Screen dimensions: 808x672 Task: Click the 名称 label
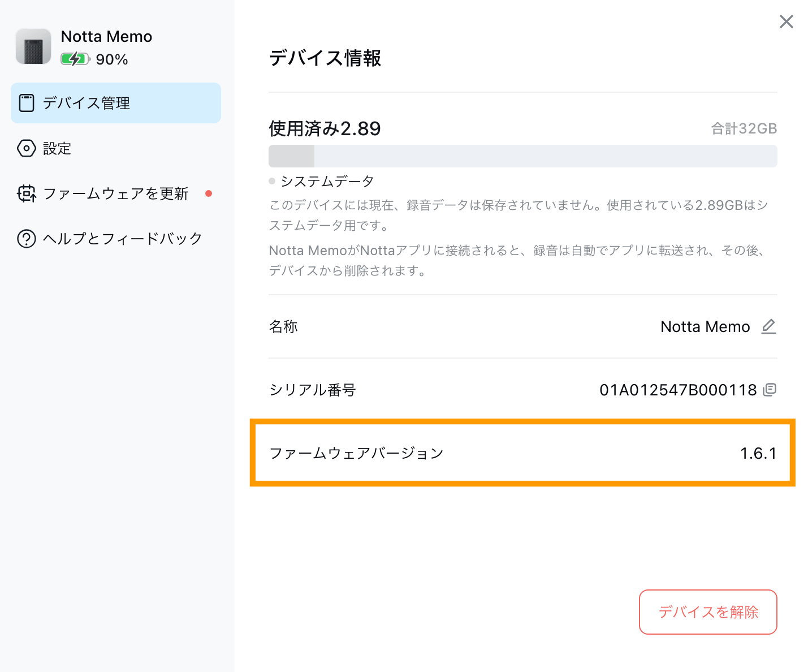click(x=283, y=326)
